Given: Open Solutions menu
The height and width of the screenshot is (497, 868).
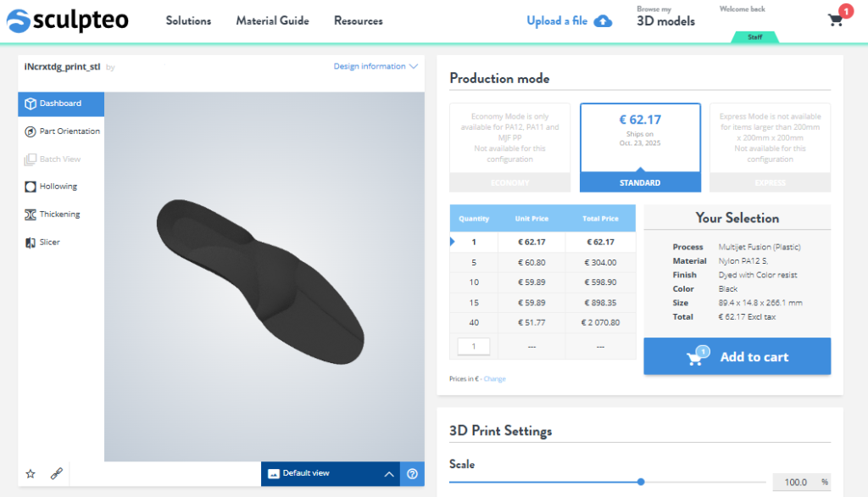Looking at the screenshot, I should tap(188, 20).
